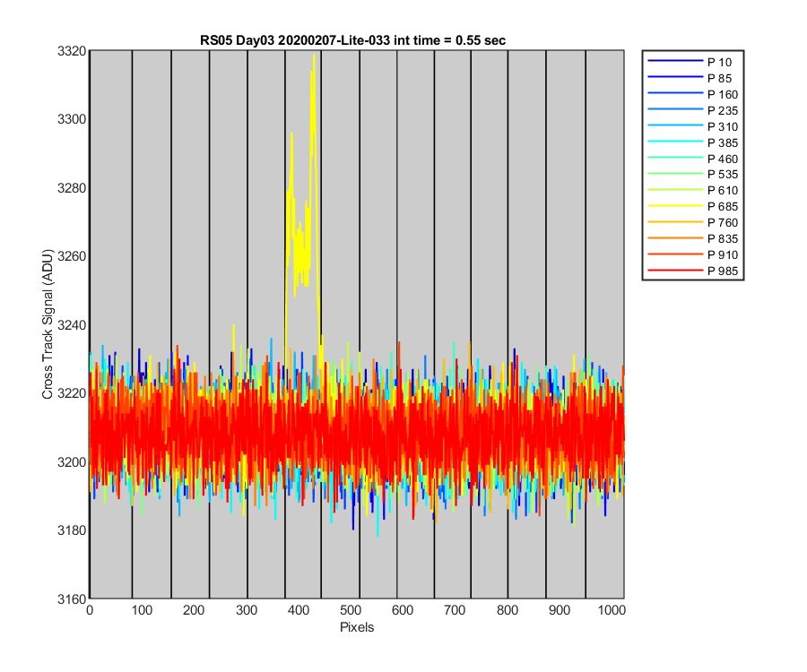Image resolution: width=807 pixels, height=672 pixels.
Task: Select the P 985 legend entry
Action: 693,271
